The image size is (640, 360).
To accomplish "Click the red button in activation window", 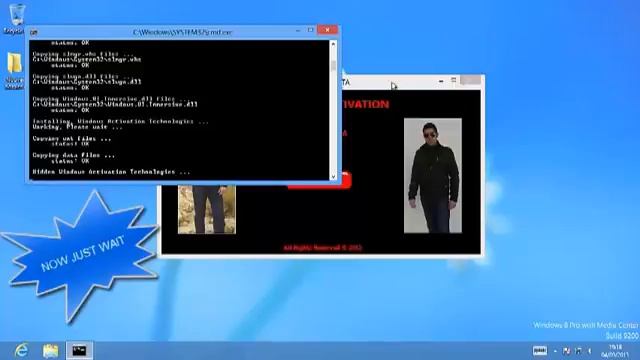I will tap(347, 180).
